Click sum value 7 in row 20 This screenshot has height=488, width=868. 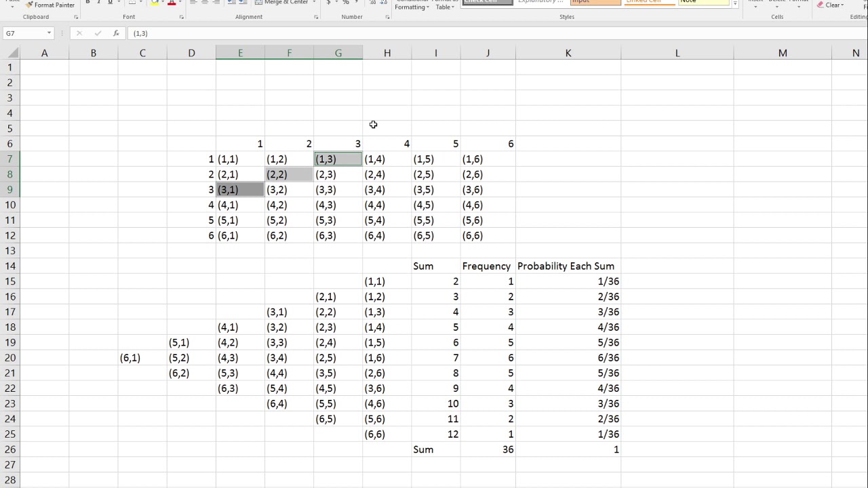[436, 358]
